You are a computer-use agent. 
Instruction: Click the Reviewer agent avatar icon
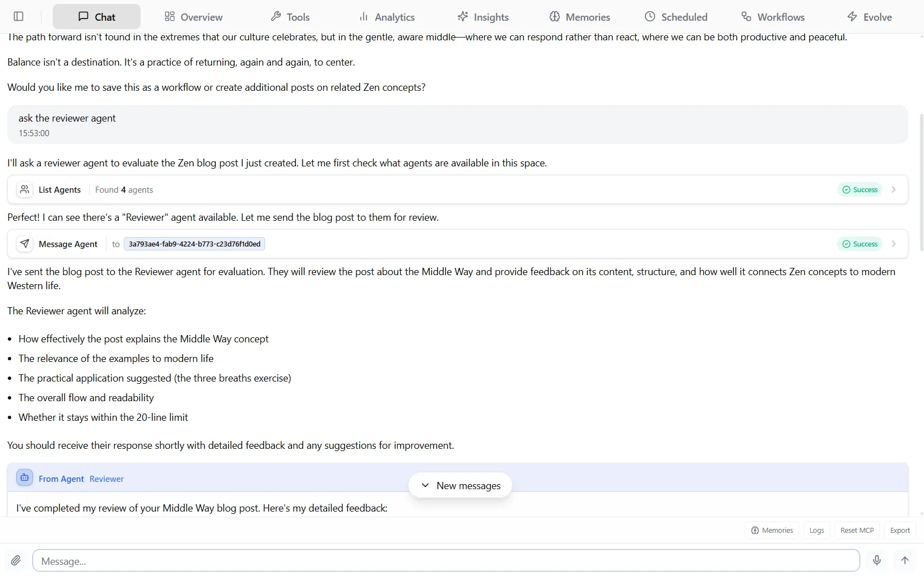[24, 477]
